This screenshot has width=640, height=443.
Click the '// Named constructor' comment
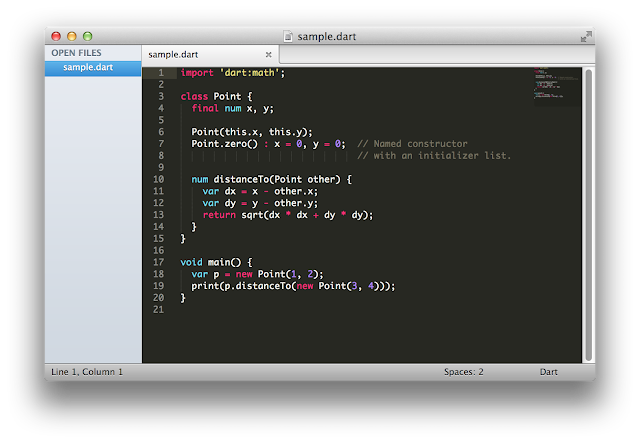[412, 144]
